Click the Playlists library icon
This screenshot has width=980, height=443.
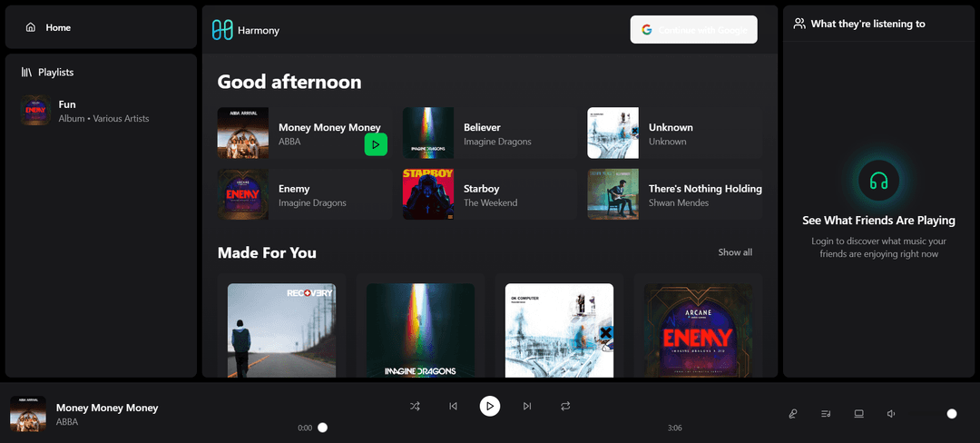[x=26, y=73]
